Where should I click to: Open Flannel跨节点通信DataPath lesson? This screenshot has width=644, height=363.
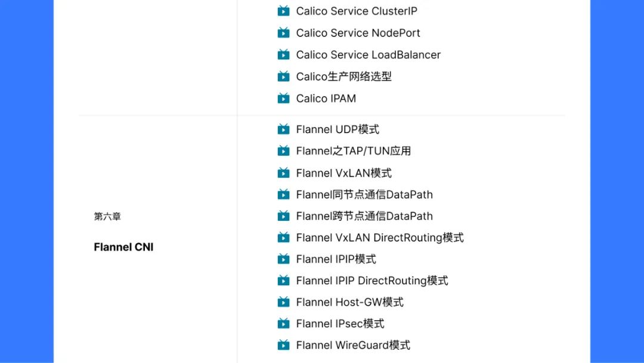364,216
